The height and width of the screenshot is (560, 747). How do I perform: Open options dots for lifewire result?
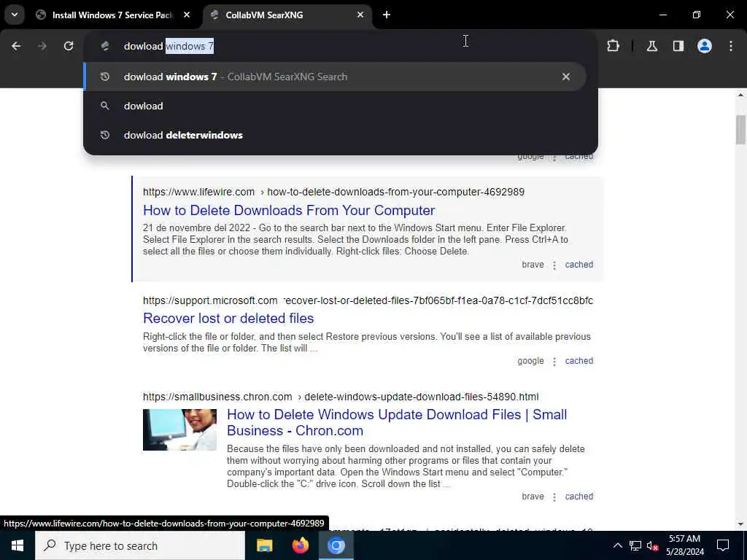554,265
